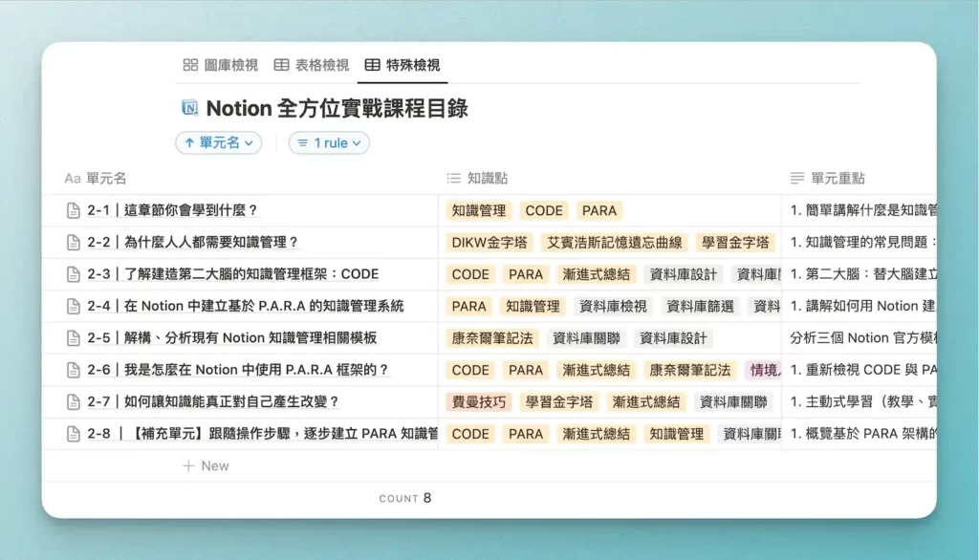Open row 2-3 about CODE framework

click(233, 274)
